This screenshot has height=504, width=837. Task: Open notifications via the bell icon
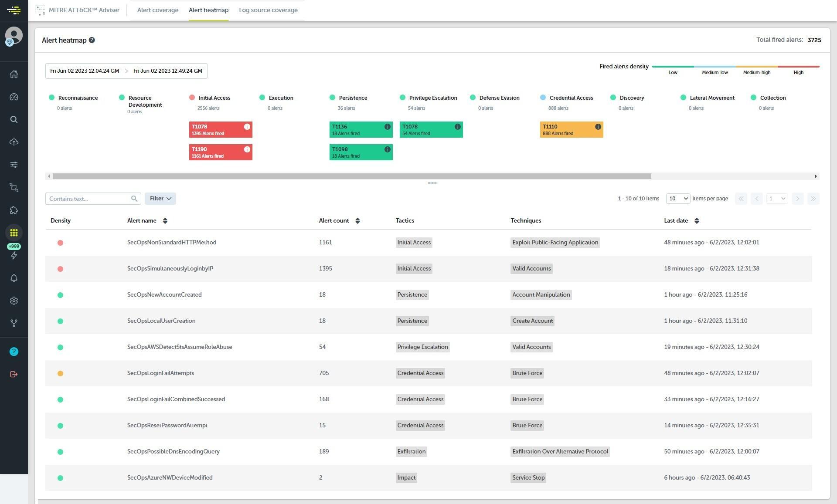(x=14, y=278)
